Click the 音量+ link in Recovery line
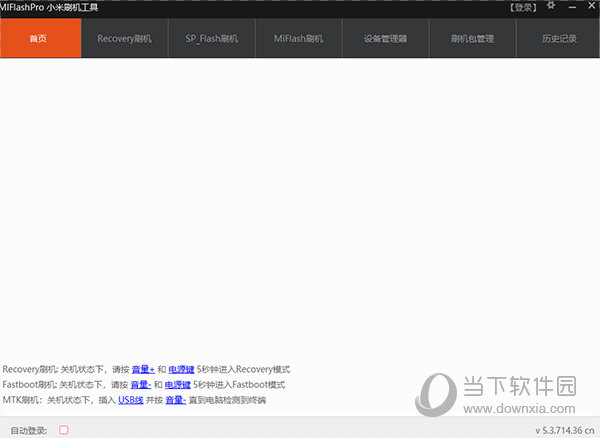Image resolution: width=600 pixels, height=438 pixels. click(x=143, y=369)
